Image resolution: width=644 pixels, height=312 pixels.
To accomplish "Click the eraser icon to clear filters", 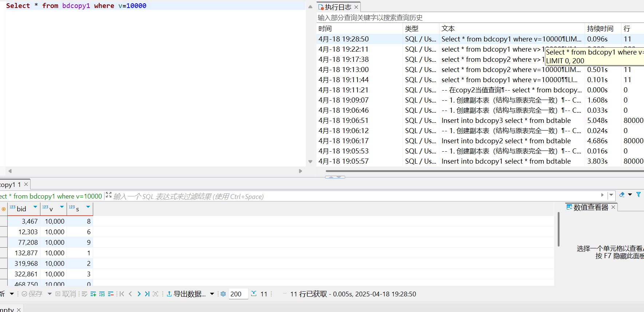I will (622, 195).
